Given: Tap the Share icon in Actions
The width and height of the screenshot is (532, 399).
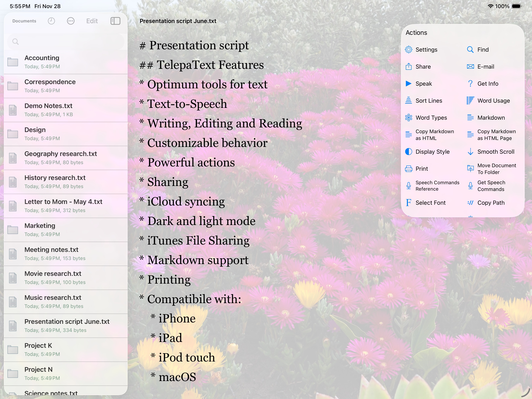Looking at the screenshot, I should [x=408, y=66].
